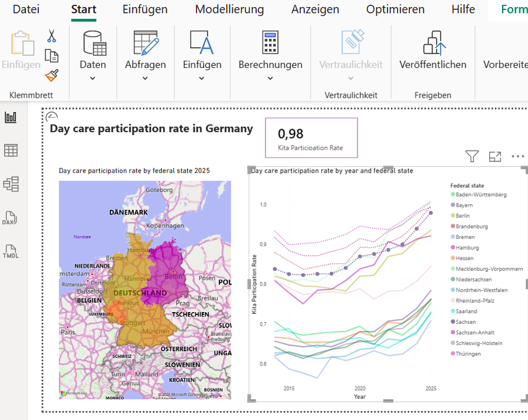Click Schleswig-Holstein legend entry
This screenshot has height=420, width=528.
[477, 343]
